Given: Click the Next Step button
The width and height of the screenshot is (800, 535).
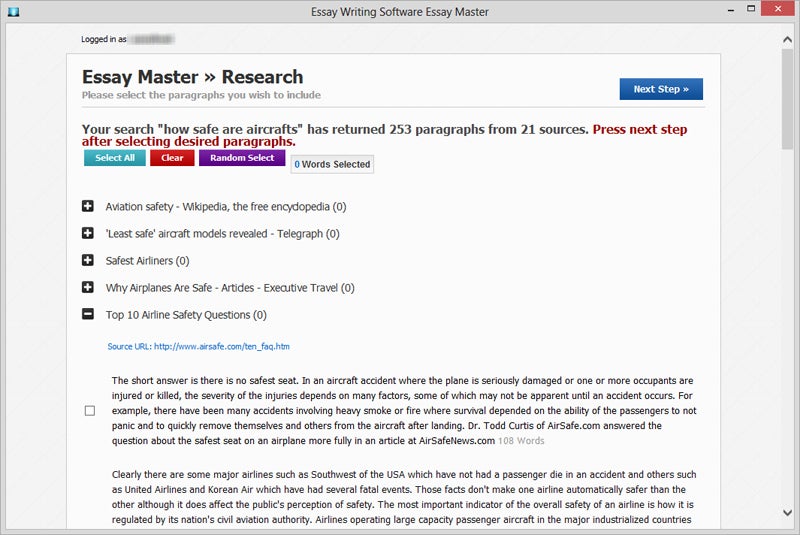Looking at the screenshot, I should click(x=661, y=89).
